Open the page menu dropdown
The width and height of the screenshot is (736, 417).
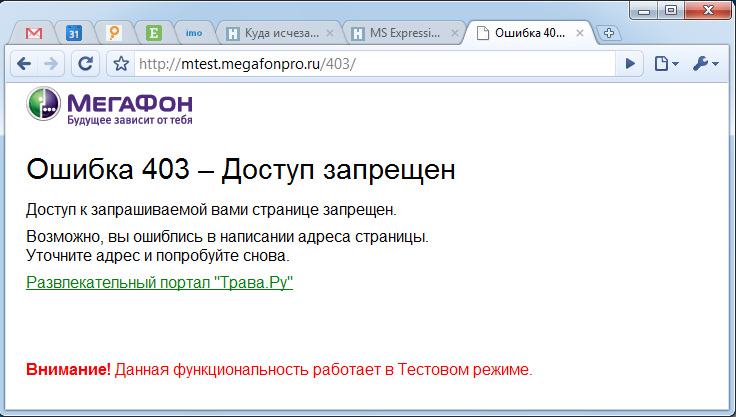click(x=667, y=63)
